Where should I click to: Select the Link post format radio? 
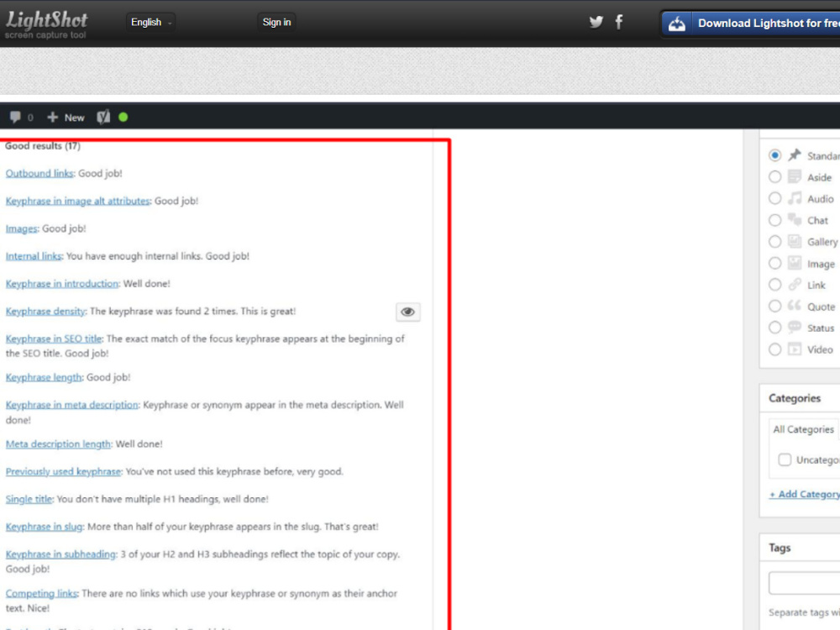[774, 285]
